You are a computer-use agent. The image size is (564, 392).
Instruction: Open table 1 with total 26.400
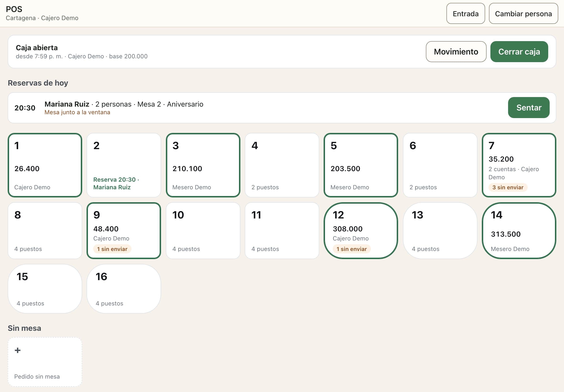(45, 165)
